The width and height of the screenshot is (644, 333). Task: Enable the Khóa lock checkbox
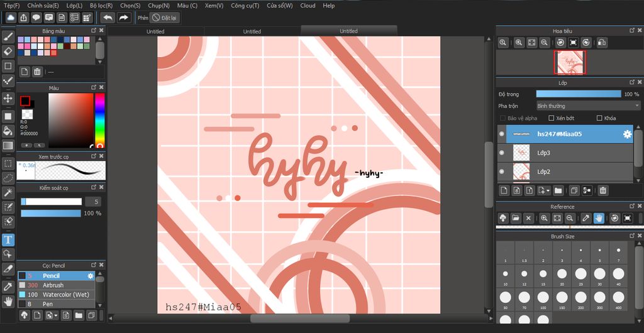point(599,118)
